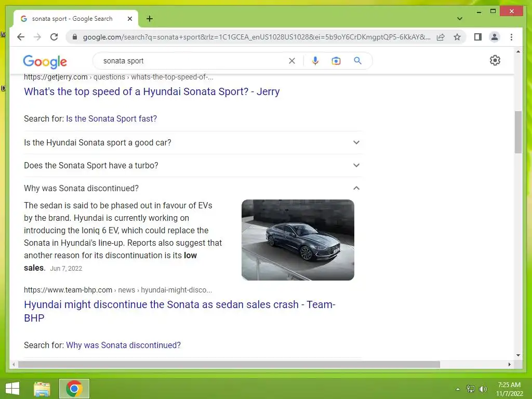The height and width of the screenshot is (399, 532).
Task: Open the Team-BHP Hyundai discontinue article
Action: click(x=179, y=311)
